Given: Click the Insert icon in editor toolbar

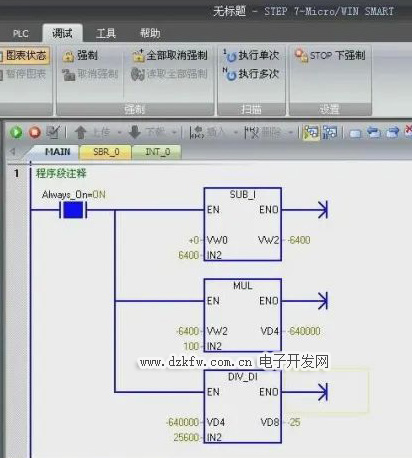Looking at the screenshot, I should tap(196, 133).
